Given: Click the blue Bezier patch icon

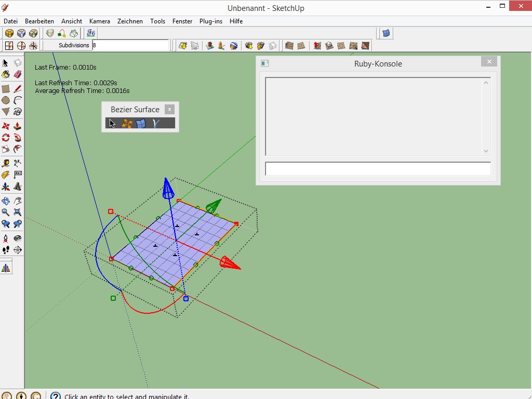Looking at the screenshot, I should pyautogui.click(x=141, y=123).
